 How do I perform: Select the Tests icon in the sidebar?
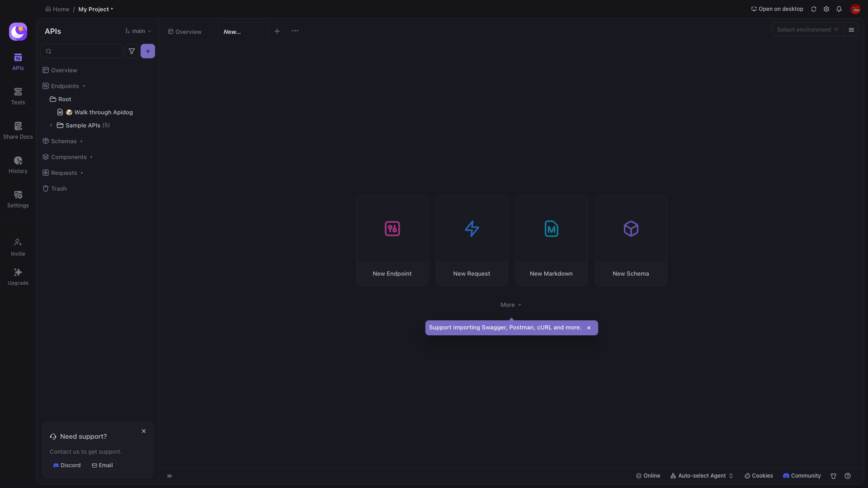point(18,96)
